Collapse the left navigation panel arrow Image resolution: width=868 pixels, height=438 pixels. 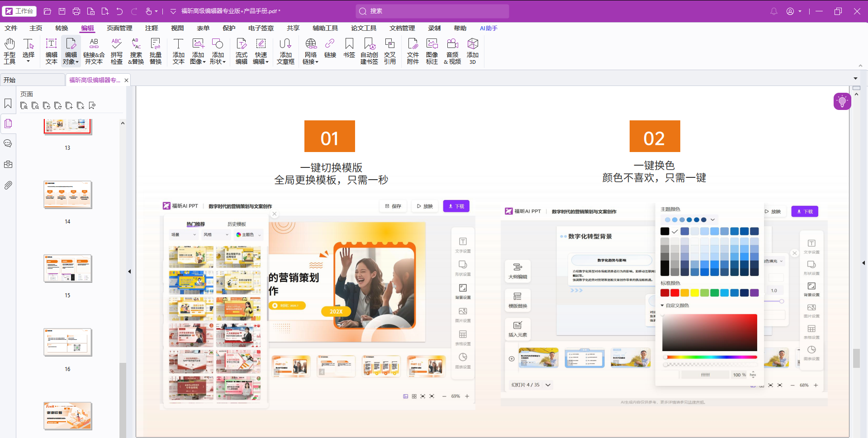point(129,271)
